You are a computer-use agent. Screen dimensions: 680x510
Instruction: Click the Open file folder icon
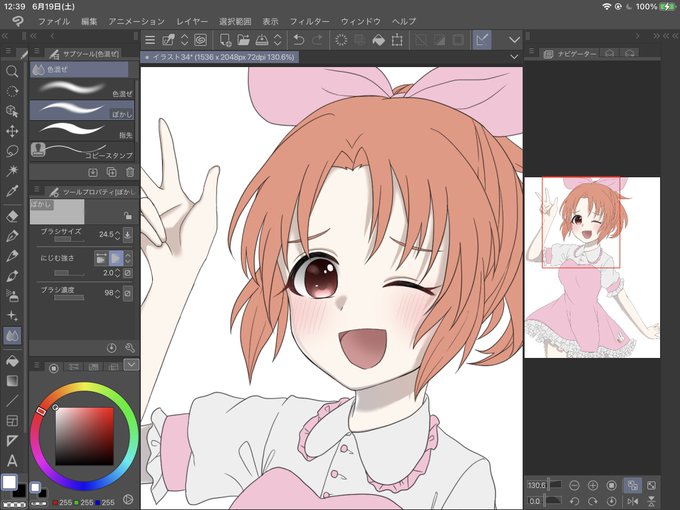(244, 40)
